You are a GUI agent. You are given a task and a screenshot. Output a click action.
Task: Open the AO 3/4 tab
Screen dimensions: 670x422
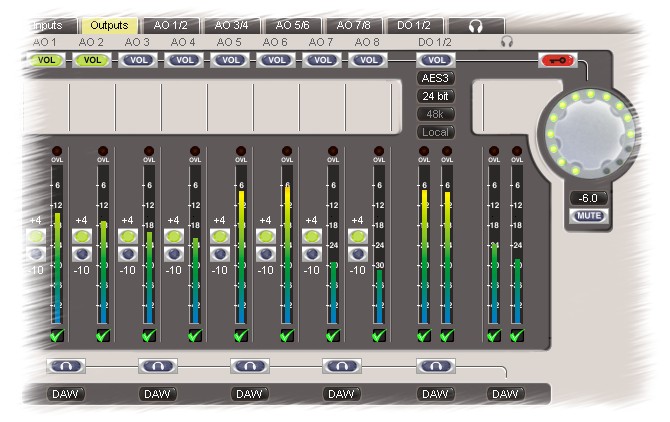232,25
